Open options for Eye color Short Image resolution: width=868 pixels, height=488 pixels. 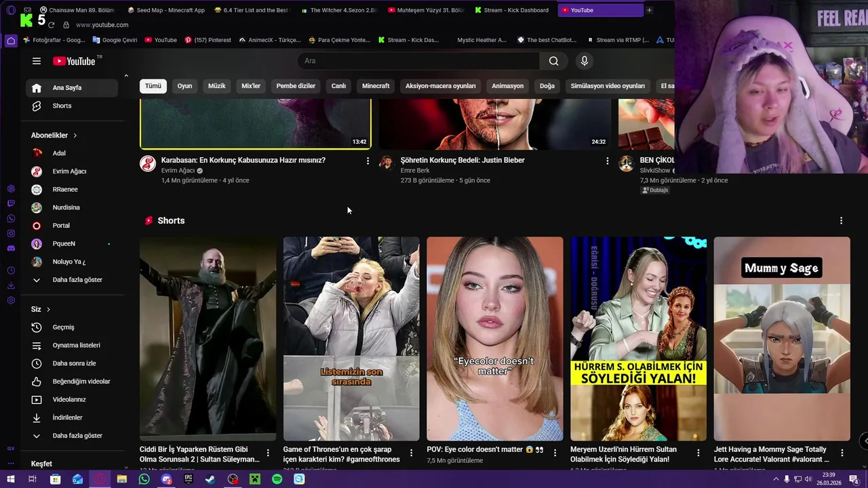click(x=555, y=453)
